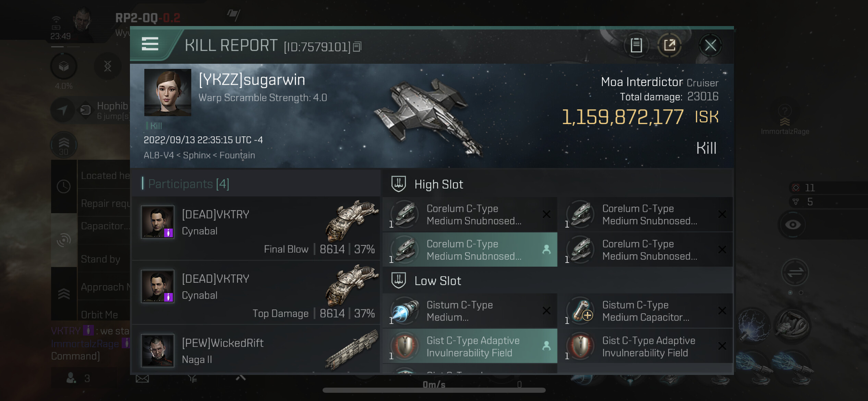Open the kill report hamburger menu
The image size is (868, 401).
click(x=150, y=45)
